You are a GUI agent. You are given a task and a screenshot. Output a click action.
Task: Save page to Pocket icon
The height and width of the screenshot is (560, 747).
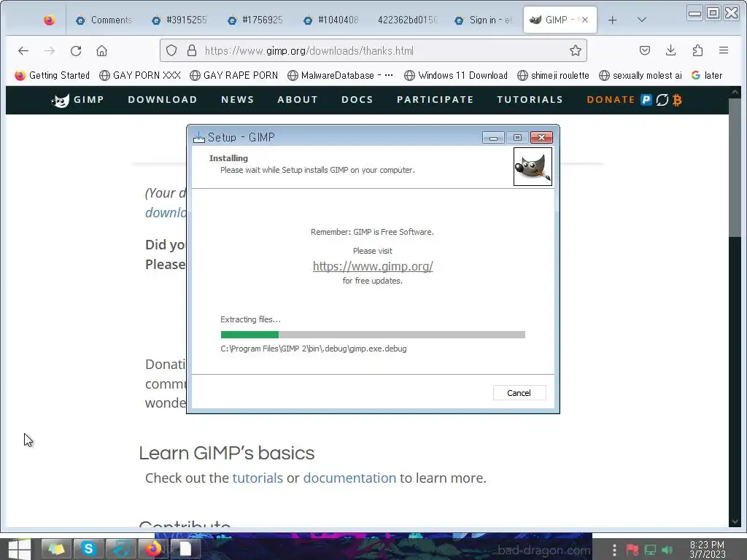pos(645,50)
